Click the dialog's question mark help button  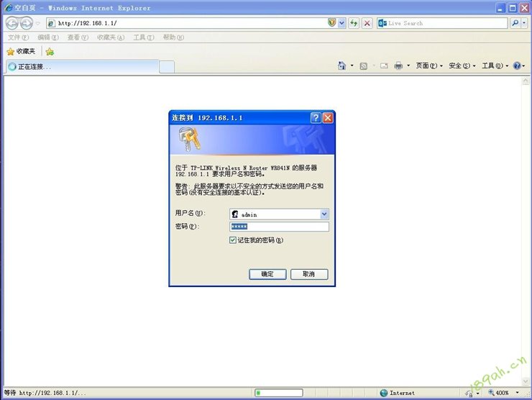[316, 117]
